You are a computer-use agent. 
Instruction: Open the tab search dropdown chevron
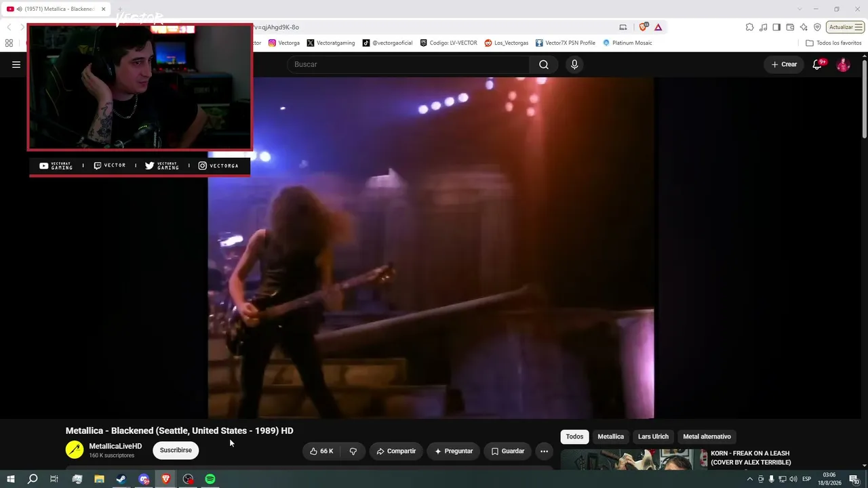pyautogui.click(x=798, y=9)
